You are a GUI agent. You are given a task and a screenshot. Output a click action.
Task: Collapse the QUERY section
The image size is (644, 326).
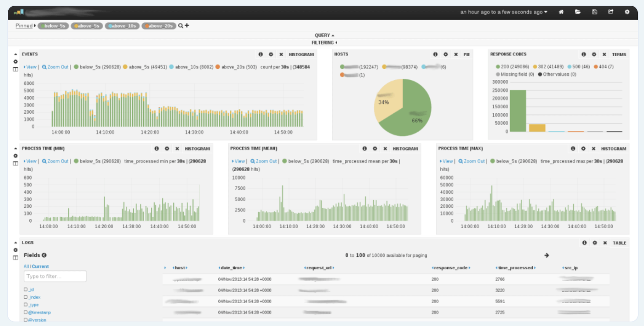click(x=324, y=35)
